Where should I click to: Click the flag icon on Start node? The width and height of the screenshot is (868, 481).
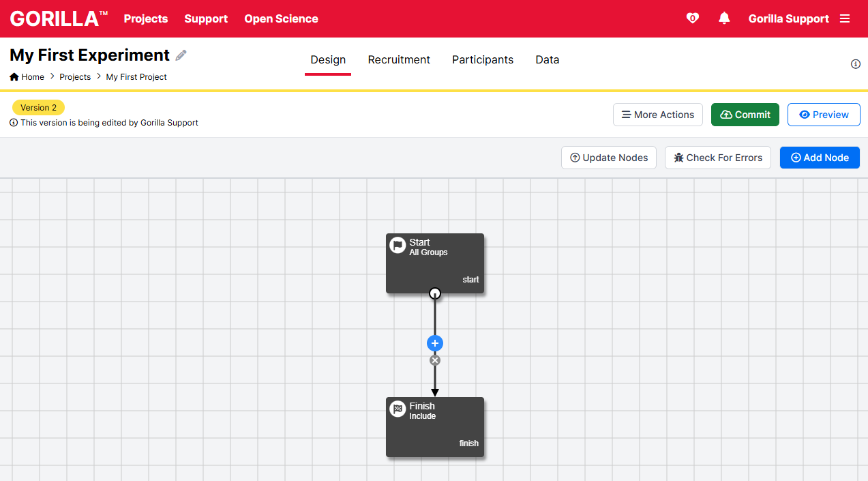click(x=398, y=245)
